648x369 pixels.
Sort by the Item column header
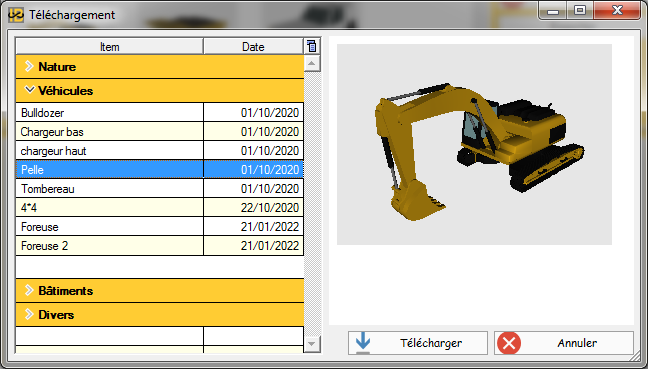point(110,47)
